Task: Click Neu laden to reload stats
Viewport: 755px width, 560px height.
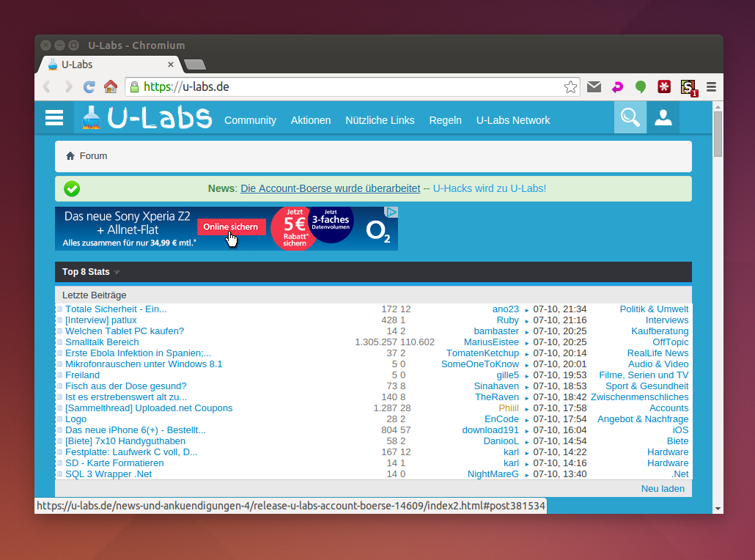Action: tap(663, 489)
